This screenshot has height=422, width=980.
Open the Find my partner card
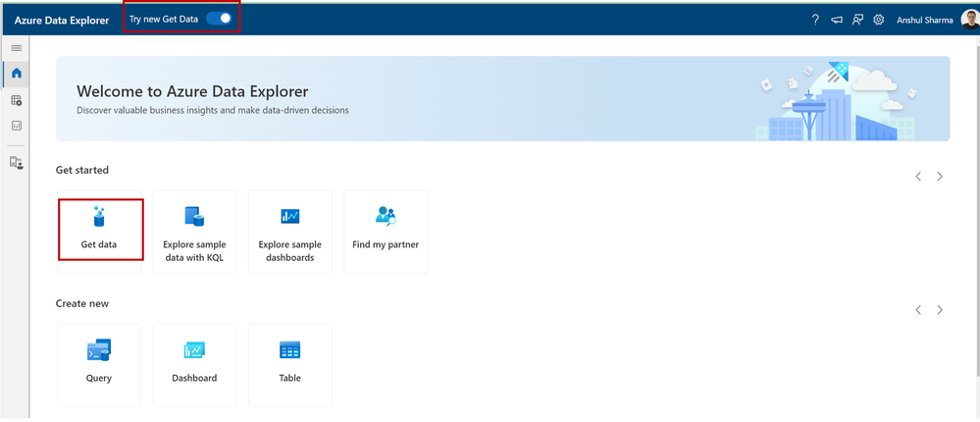click(386, 232)
